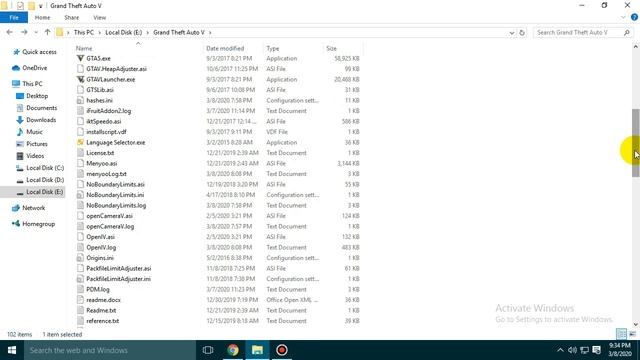
Task: Select Desktop in the navigation pane
Action: [37, 96]
